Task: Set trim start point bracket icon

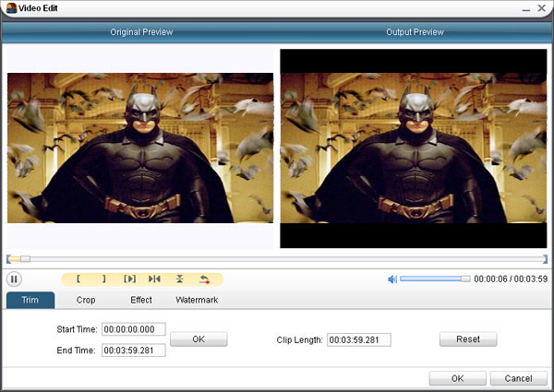Action: point(78,279)
